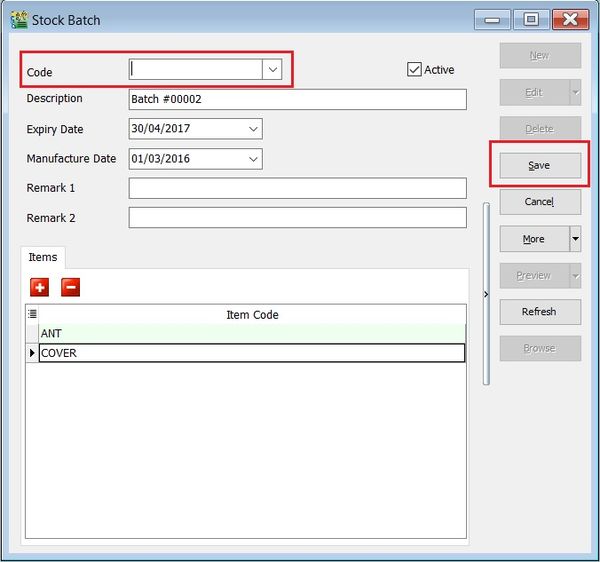Click the red plus add item icon
This screenshot has width=600, height=562.
pyautogui.click(x=40, y=287)
